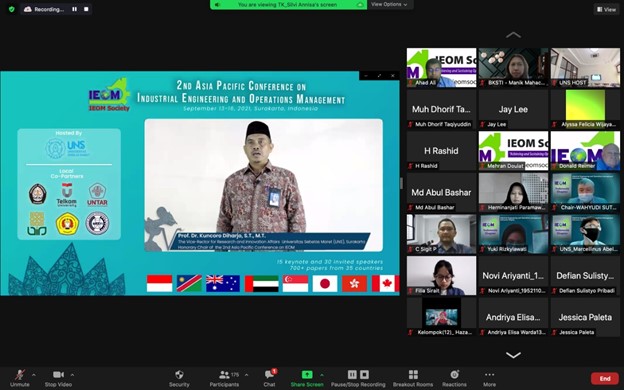Click the Indonesia flag in shared slide
Screen dimensions: 624x390
pyautogui.click(x=160, y=283)
